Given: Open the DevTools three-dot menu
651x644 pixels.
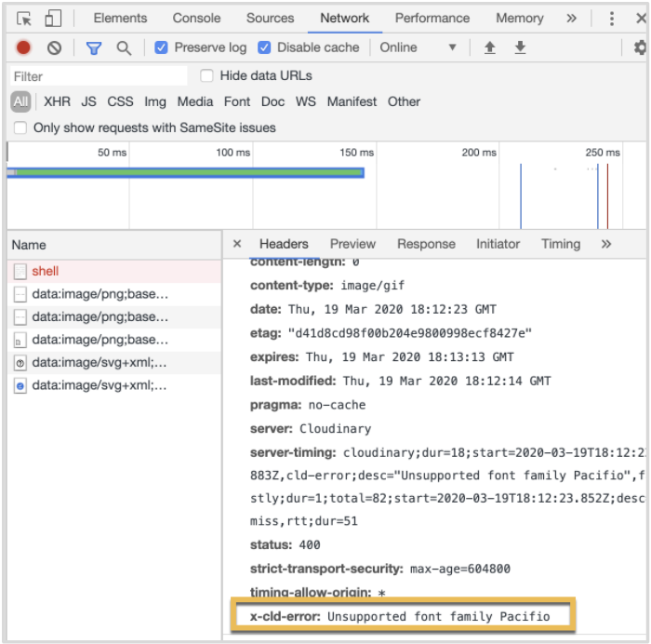Looking at the screenshot, I should [612, 19].
